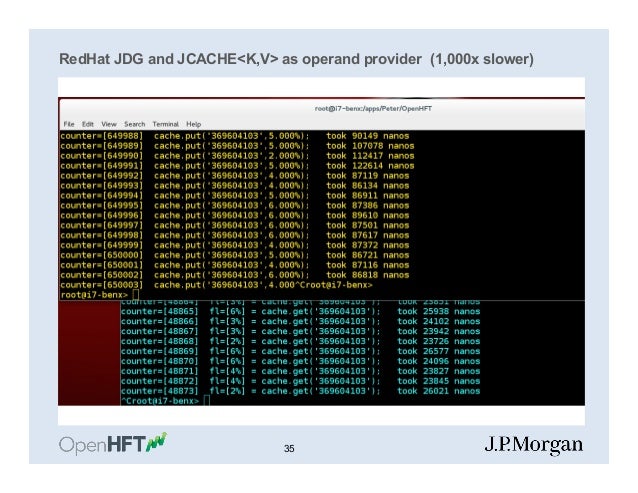Open the File menu in terminal

(69, 124)
